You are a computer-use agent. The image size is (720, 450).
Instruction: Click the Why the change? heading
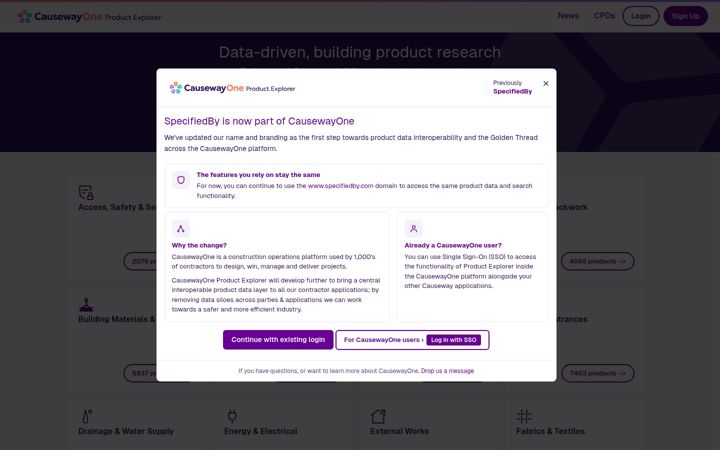[x=199, y=245]
